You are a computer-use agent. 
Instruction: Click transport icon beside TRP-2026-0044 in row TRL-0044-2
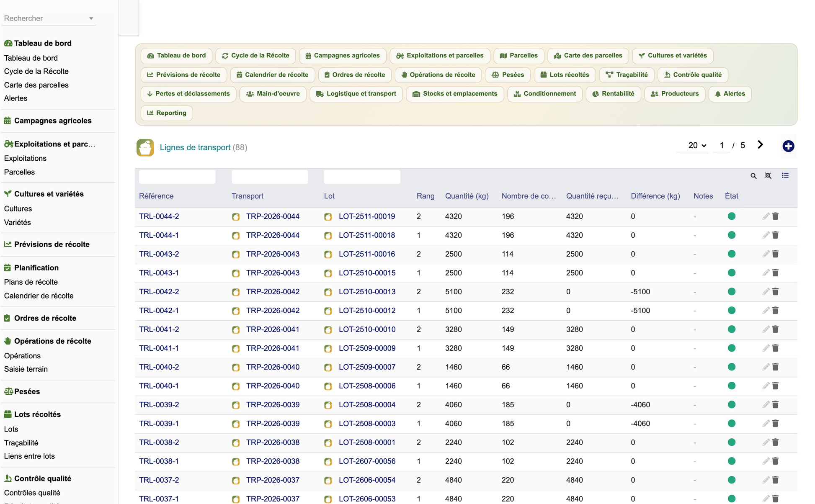(236, 217)
